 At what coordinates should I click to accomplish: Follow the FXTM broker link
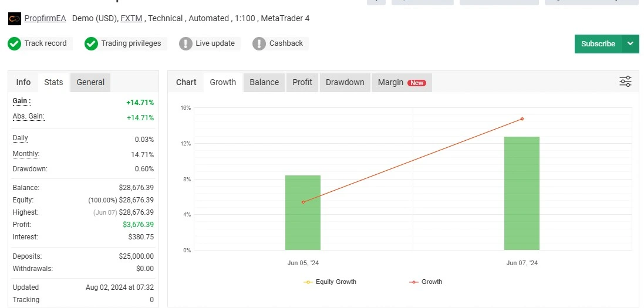(x=132, y=19)
